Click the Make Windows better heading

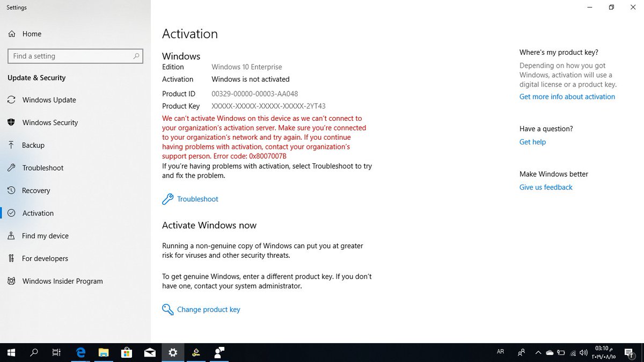554,174
